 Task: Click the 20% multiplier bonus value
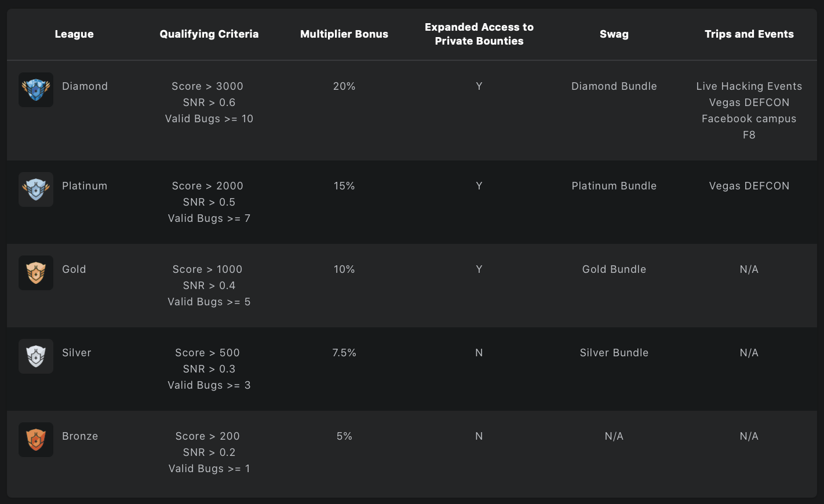pos(344,86)
